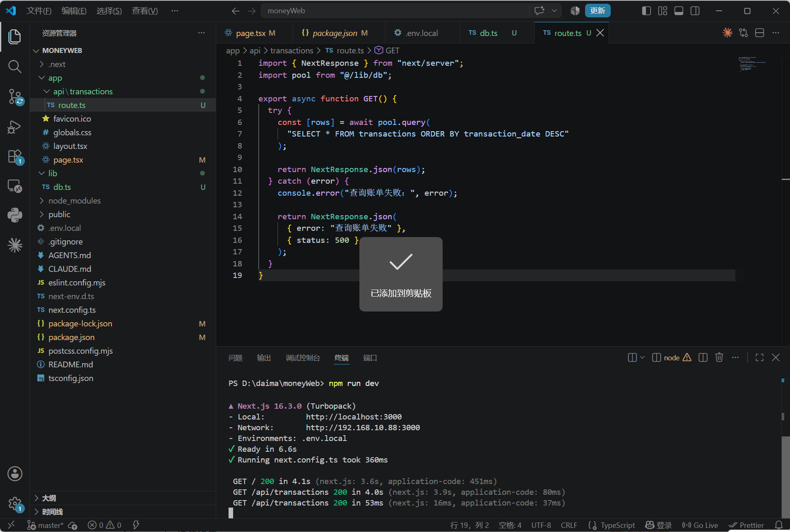This screenshot has height=532, width=790.
Task: Open the chat icon in title bar
Action: (539, 11)
